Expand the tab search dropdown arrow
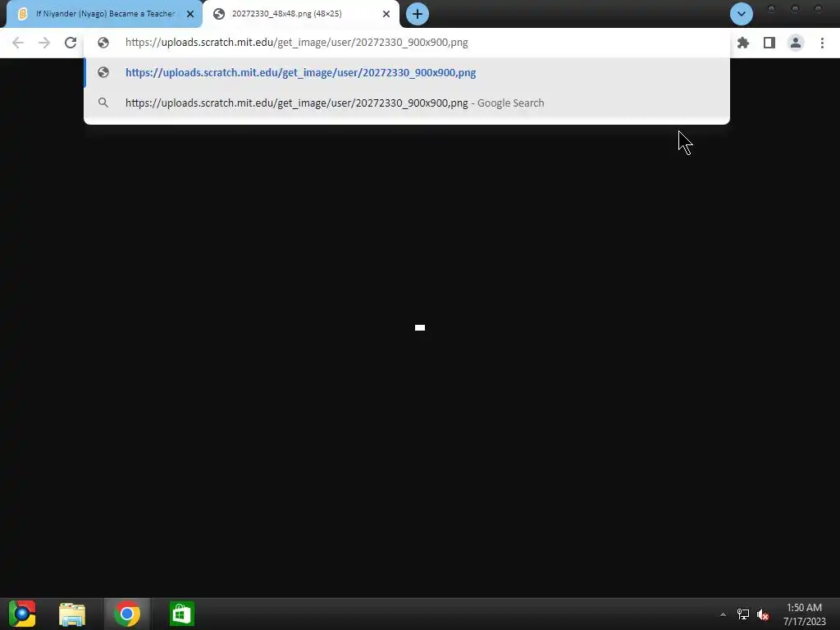Viewport: 840px width, 630px height. tap(742, 14)
